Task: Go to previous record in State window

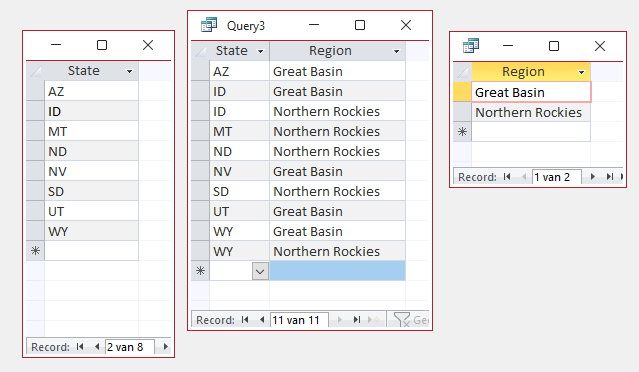Action: pos(97,347)
